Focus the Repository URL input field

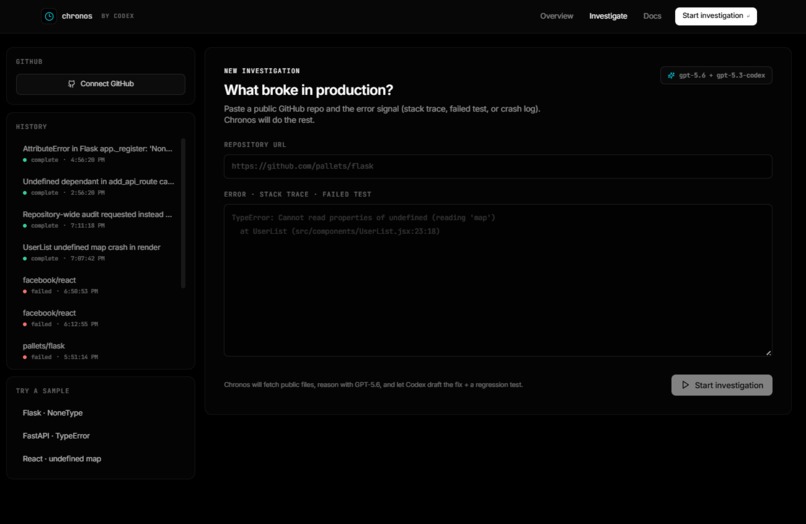(x=498, y=166)
